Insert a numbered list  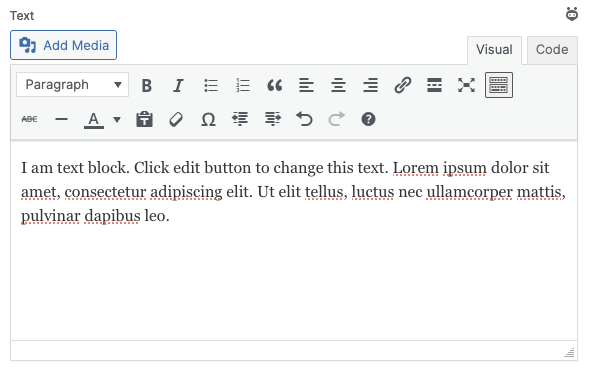coord(243,85)
